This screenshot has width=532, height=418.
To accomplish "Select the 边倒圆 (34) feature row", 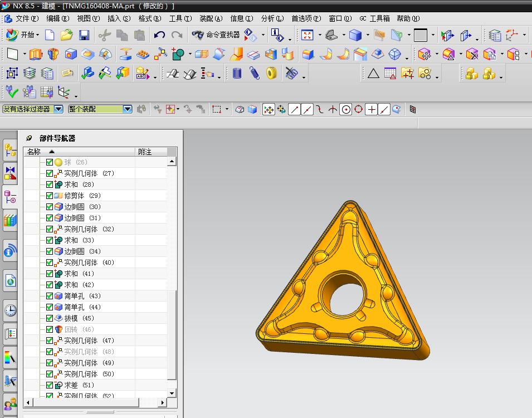I will 95,251.
